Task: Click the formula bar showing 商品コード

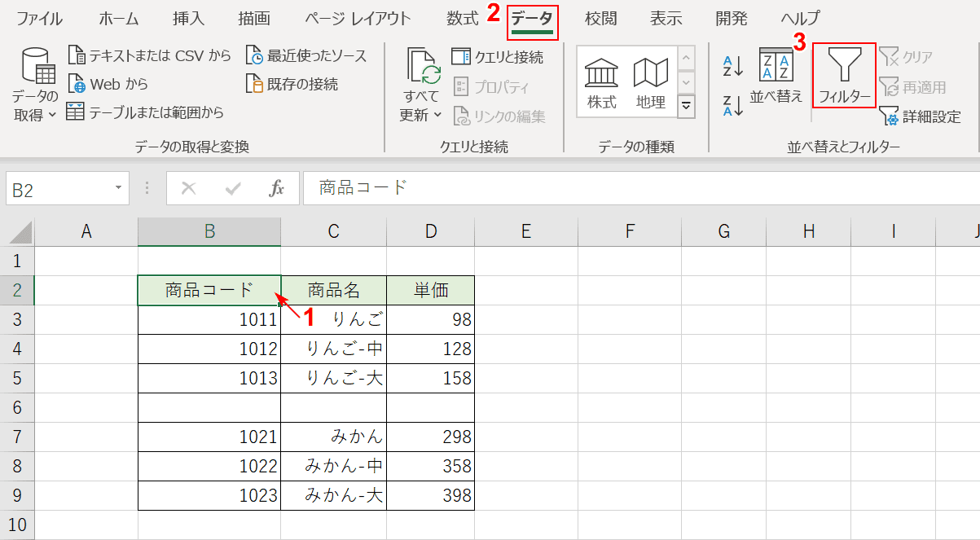Action: 641,188
